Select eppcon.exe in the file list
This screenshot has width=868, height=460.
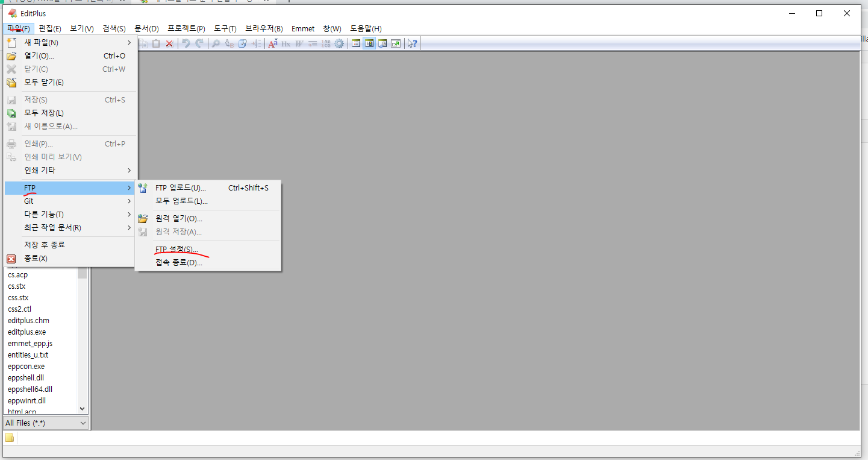pyautogui.click(x=26, y=367)
